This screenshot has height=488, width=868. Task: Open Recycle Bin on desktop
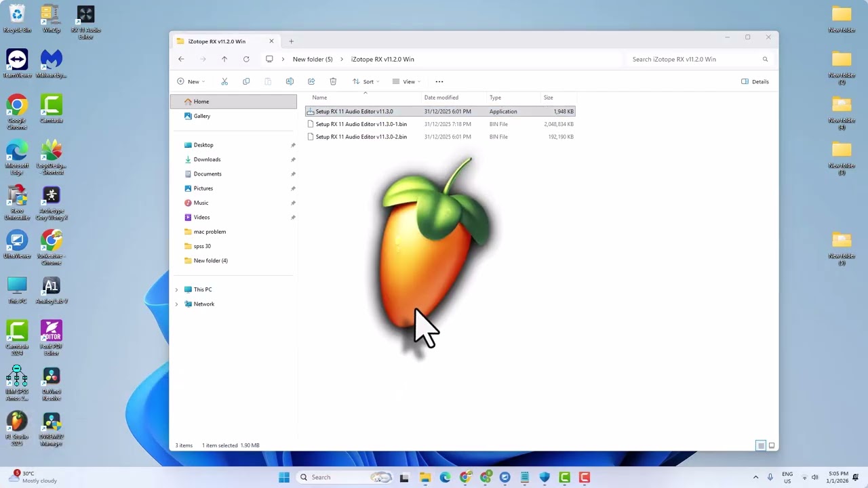click(x=17, y=19)
